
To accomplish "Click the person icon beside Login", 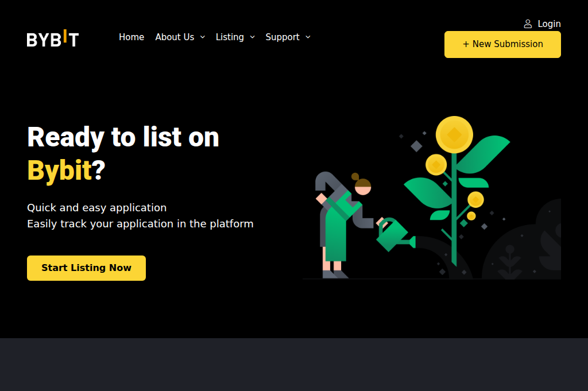I will pyautogui.click(x=528, y=24).
